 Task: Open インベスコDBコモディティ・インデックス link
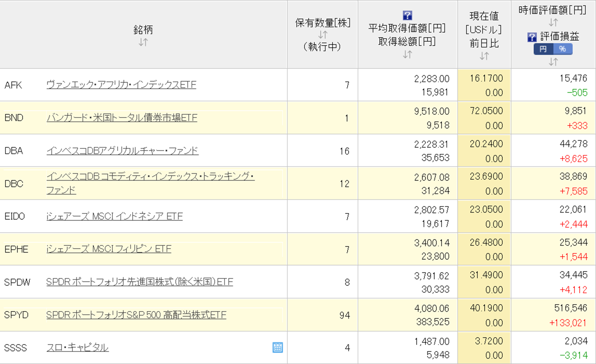(150, 177)
